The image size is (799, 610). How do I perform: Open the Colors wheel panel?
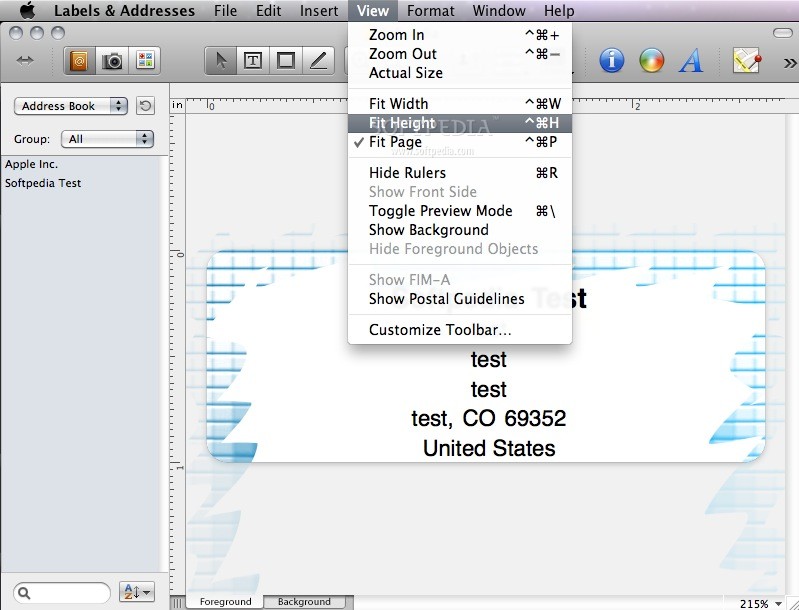tap(651, 61)
